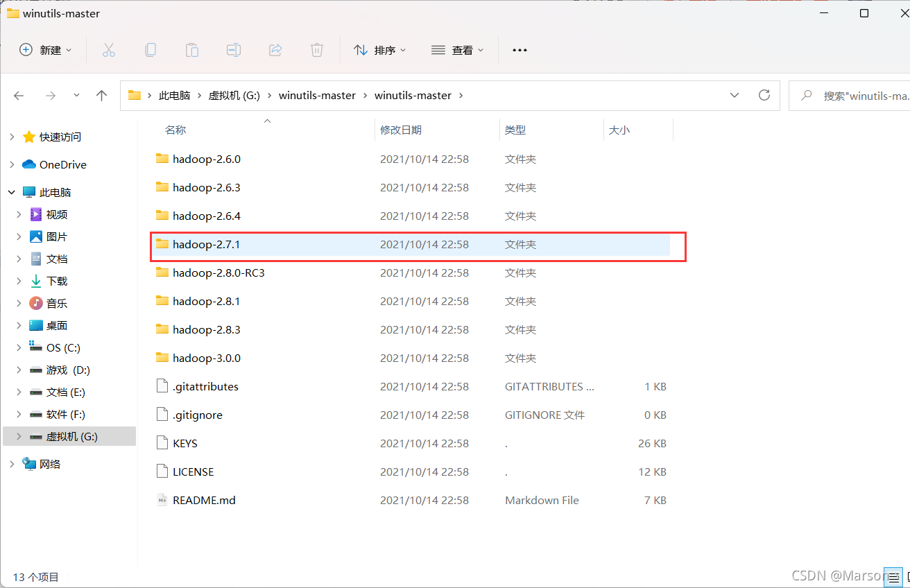Select the hadoop-3.0.0 folder icon
This screenshot has width=910, height=588.
162,358
